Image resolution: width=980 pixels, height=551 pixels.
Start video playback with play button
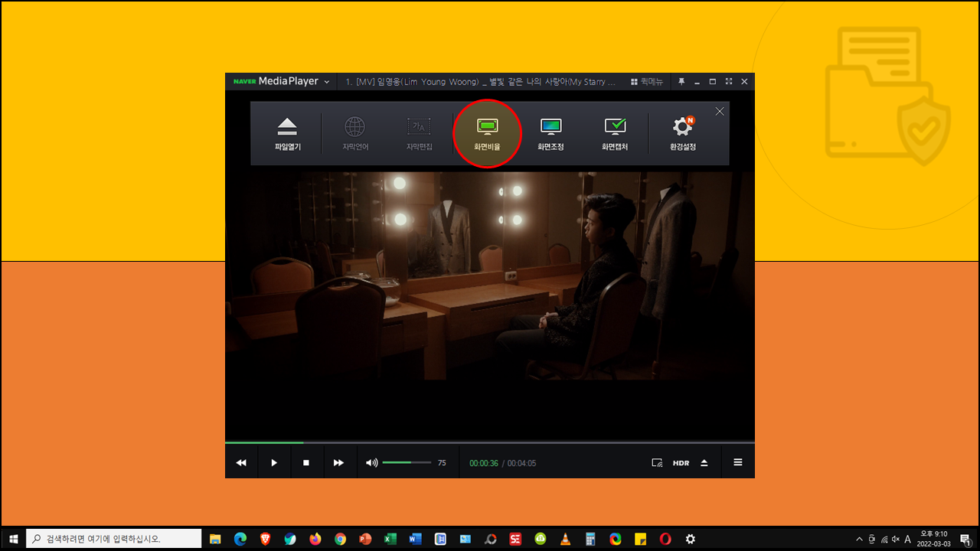click(x=274, y=463)
